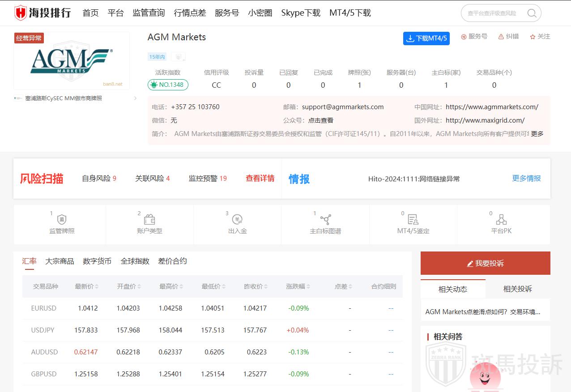571x392 pixels.
Task: Expand company intro with 更多
Action: pyautogui.click(x=537, y=133)
